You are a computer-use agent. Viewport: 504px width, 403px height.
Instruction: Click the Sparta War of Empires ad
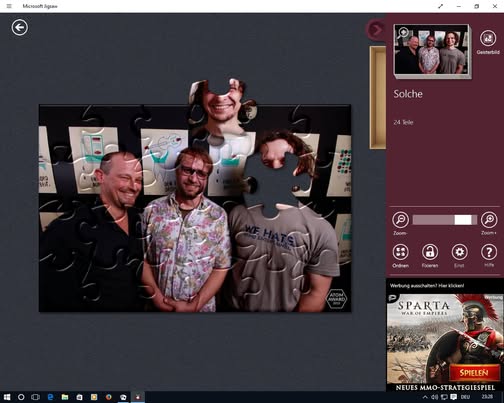click(x=445, y=342)
